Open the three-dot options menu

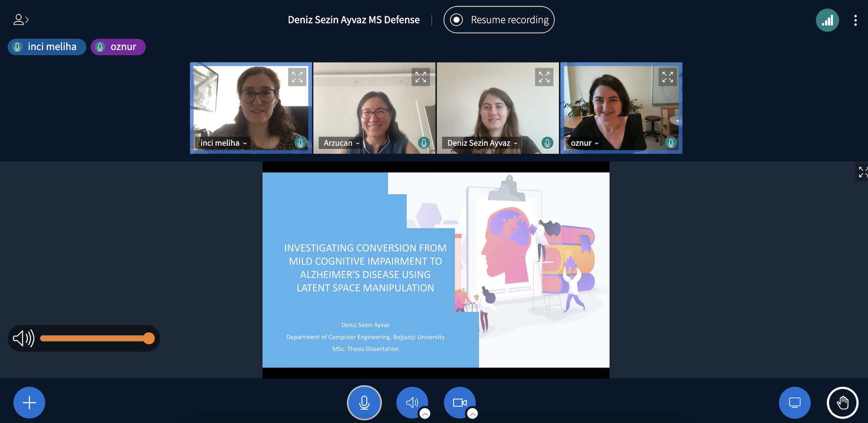click(x=855, y=20)
